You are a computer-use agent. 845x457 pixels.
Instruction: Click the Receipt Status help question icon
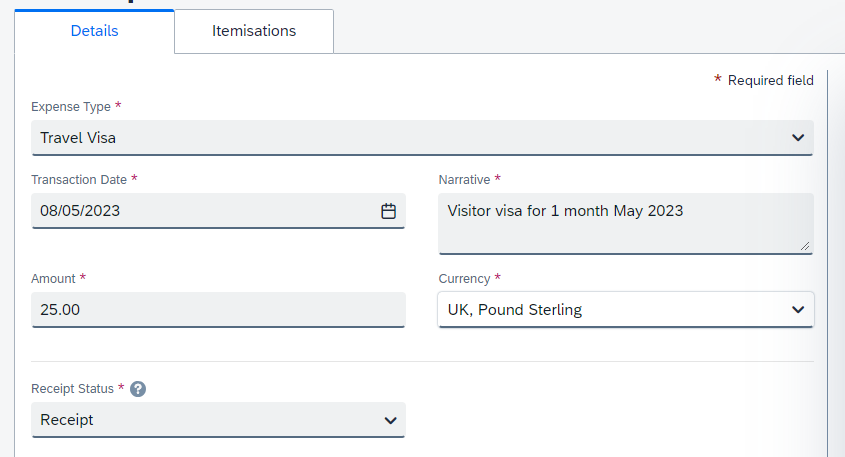[x=138, y=389]
